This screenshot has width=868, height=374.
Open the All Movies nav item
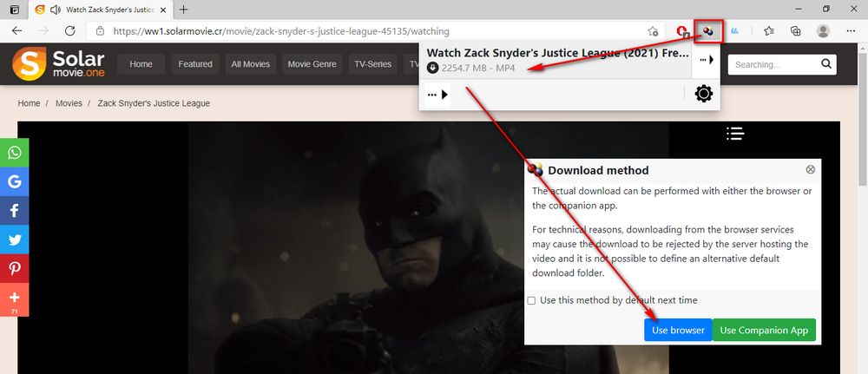[250, 64]
